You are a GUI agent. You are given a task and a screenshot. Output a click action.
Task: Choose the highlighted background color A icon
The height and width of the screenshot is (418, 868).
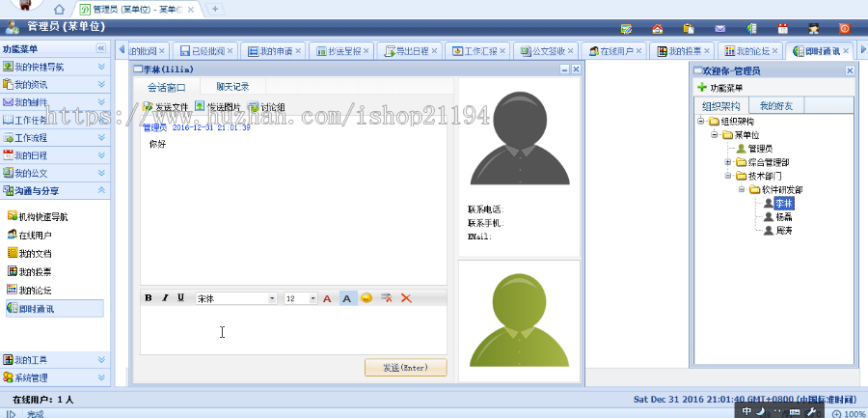[x=347, y=299]
